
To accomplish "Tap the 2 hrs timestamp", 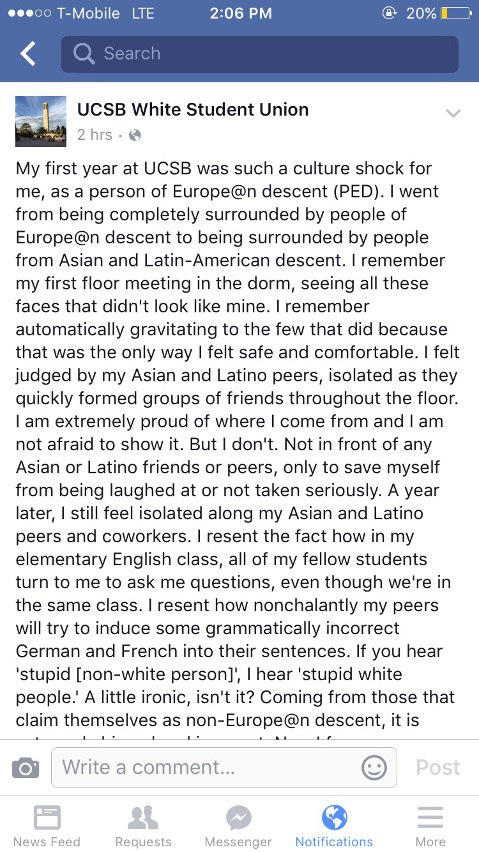I will pos(94,135).
